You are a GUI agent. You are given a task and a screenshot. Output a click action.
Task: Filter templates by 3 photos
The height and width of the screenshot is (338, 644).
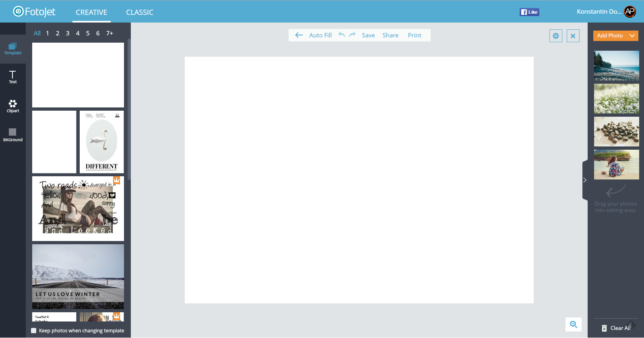[68, 33]
